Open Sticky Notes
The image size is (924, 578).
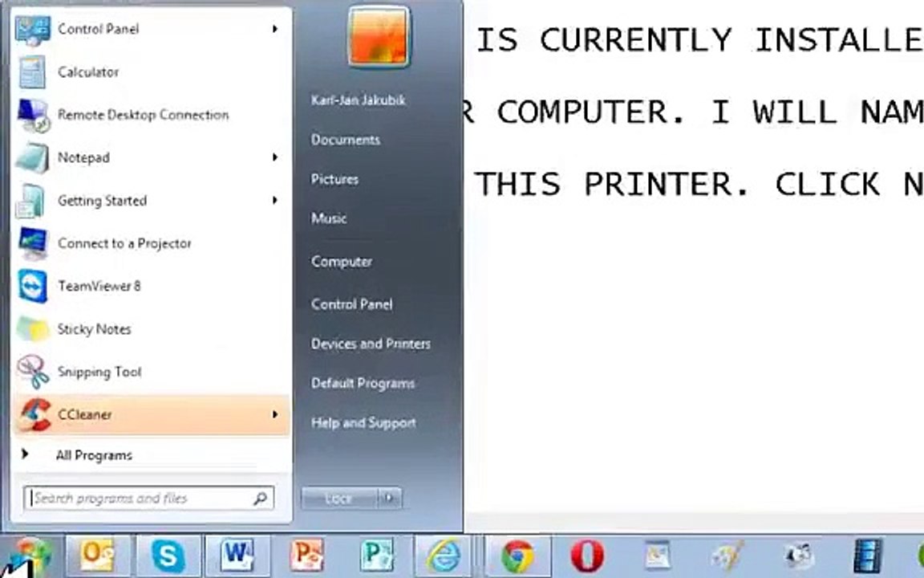click(x=150, y=329)
